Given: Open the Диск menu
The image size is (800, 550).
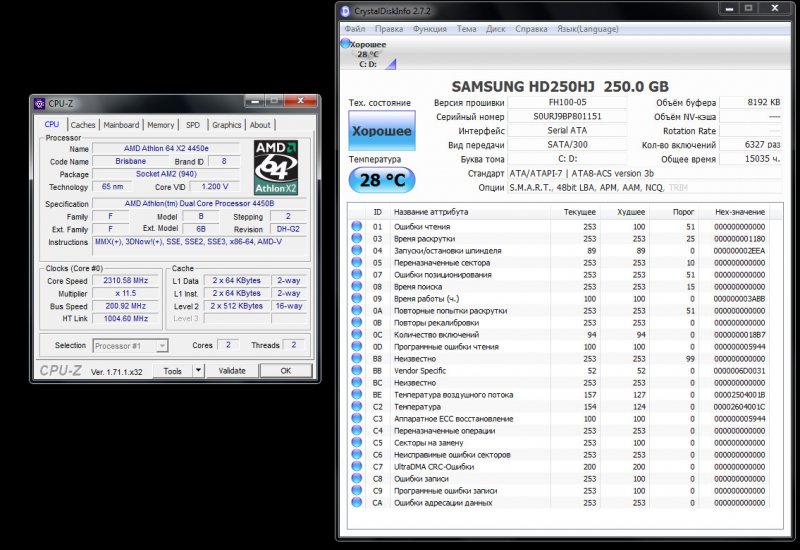Looking at the screenshot, I should [x=495, y=29].
